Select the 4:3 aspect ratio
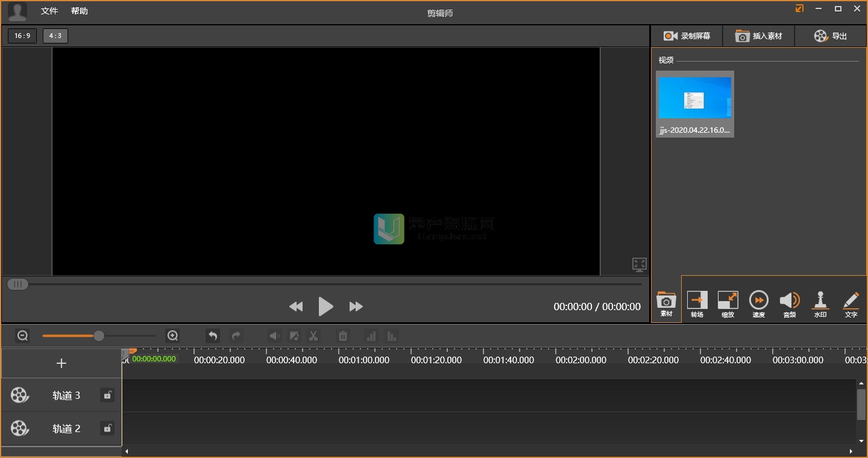Screen dimensions: 868x458 [55, 36]
